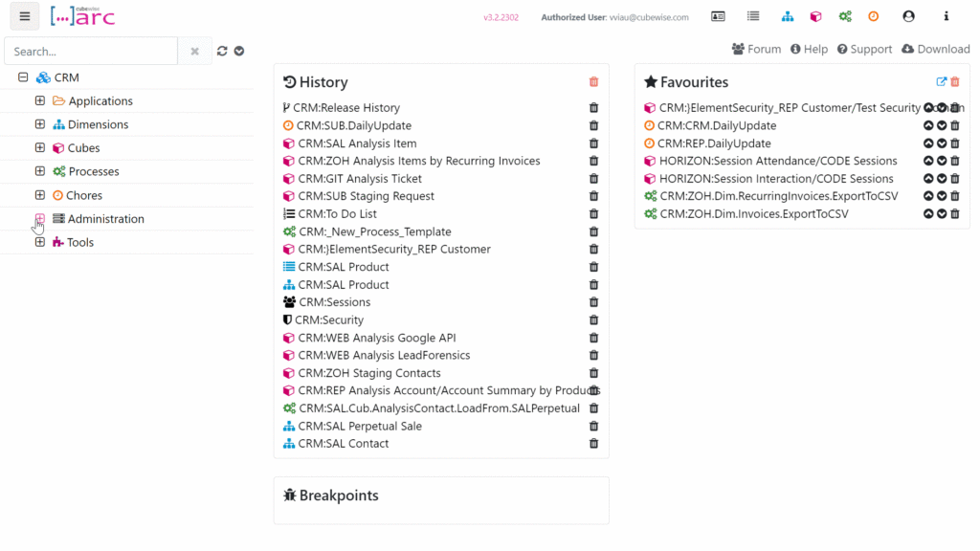The width and height of the screenshot is (980, 551).
Task: Open dropdown arrow next to refresh icon
Action: 239,51
